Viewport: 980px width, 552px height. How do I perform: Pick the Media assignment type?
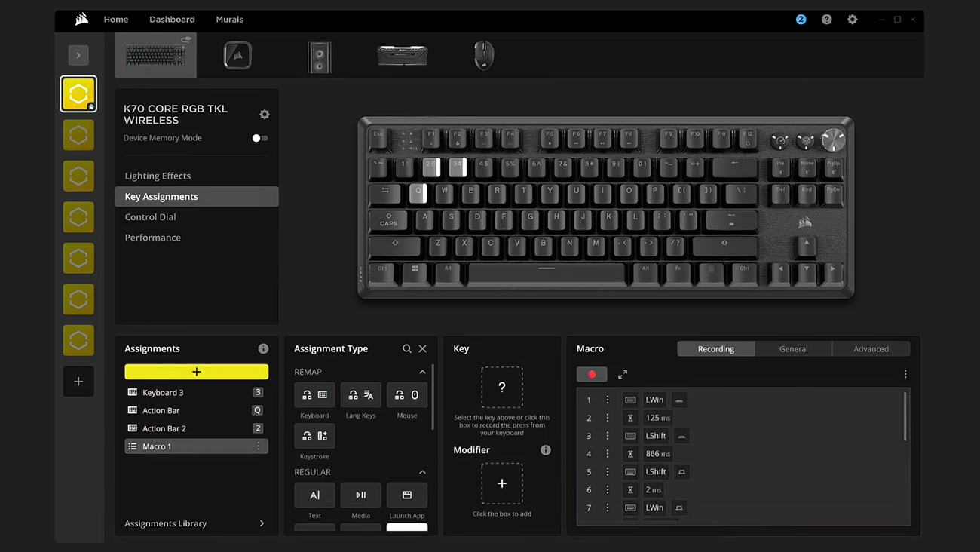(360, 495)
